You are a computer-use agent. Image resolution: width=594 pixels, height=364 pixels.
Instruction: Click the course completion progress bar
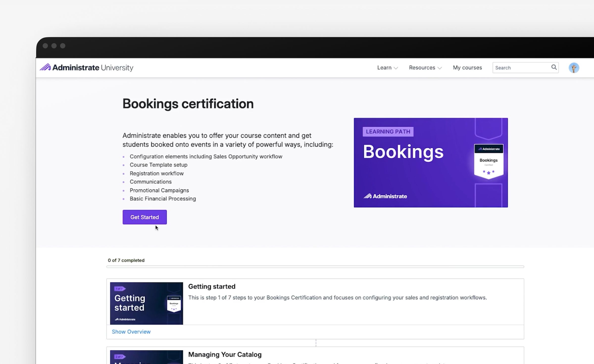(315, 267)
